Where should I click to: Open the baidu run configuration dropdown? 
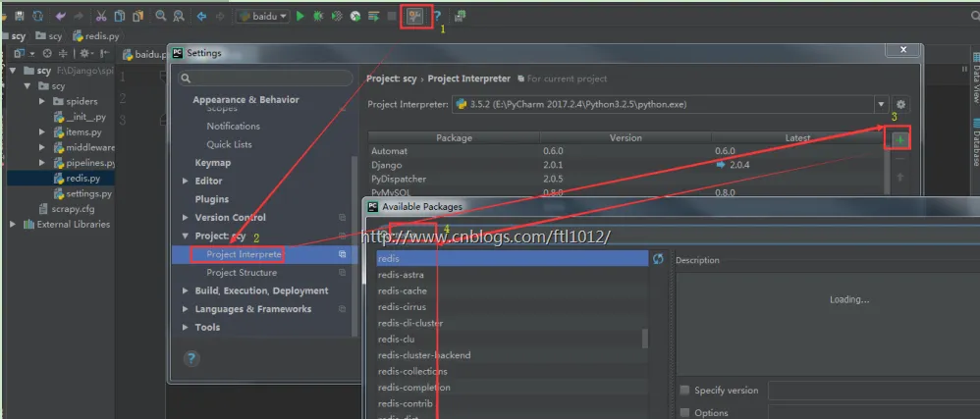(x=262, y=17)
